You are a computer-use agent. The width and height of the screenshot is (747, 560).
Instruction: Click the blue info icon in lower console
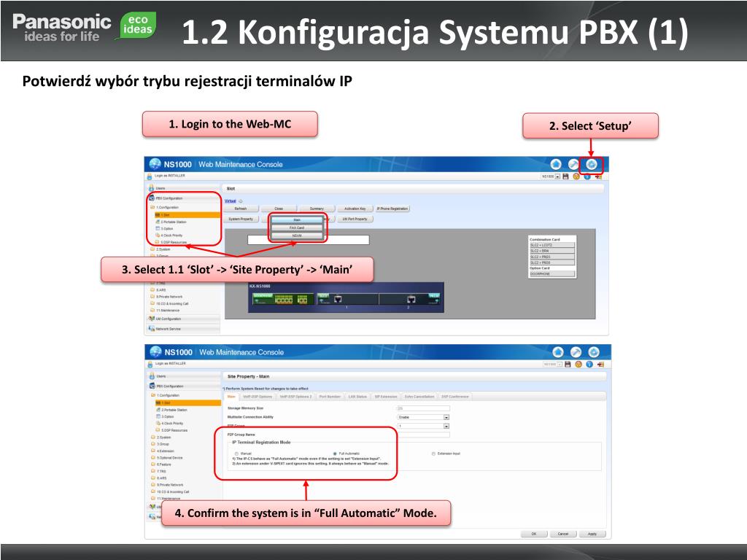click(x=589, y=365)
